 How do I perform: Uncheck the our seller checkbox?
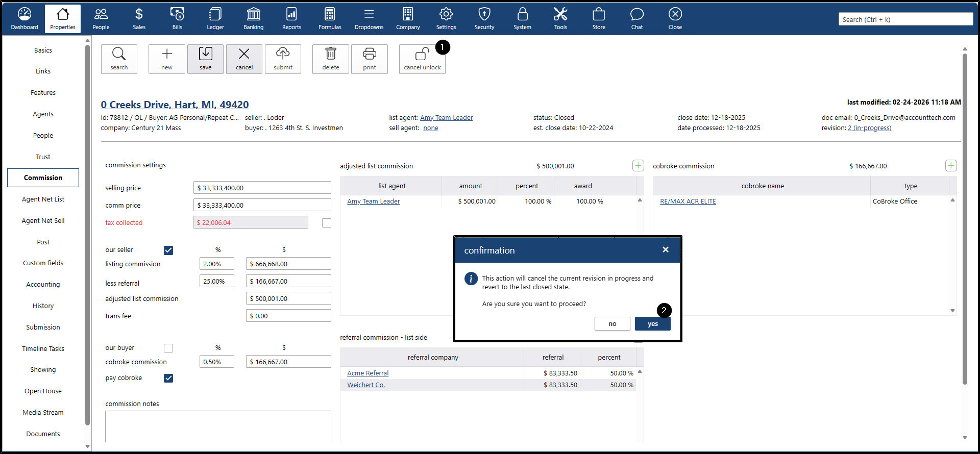pyautogui.click(x=168, y=250)
